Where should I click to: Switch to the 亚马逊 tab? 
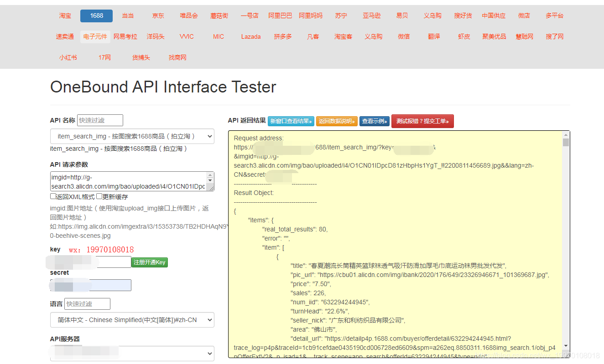(x=371, y=15)
